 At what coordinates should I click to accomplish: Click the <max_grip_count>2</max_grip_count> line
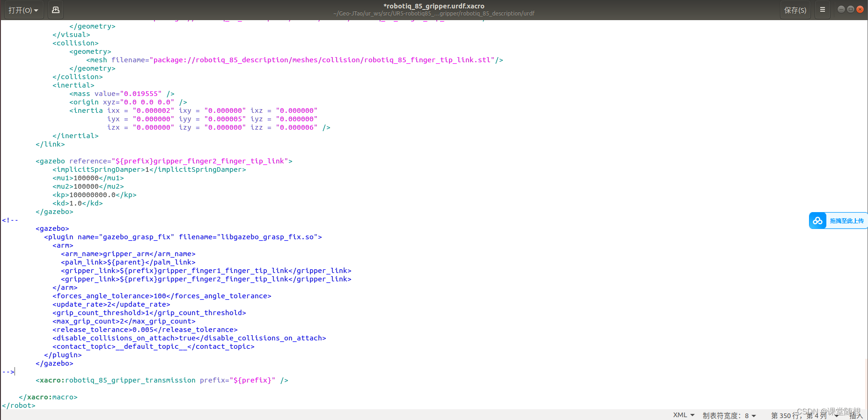tap(124, 321)
